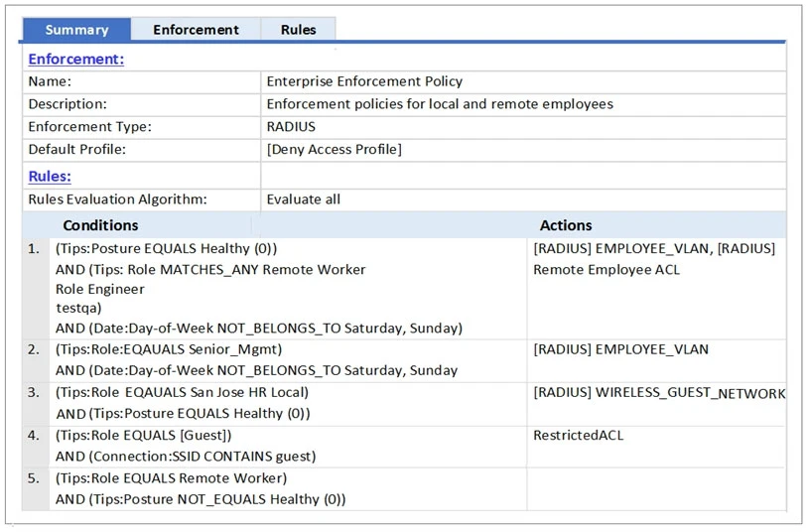Select rule 5 Remote Worker role condition

[171, 478]
